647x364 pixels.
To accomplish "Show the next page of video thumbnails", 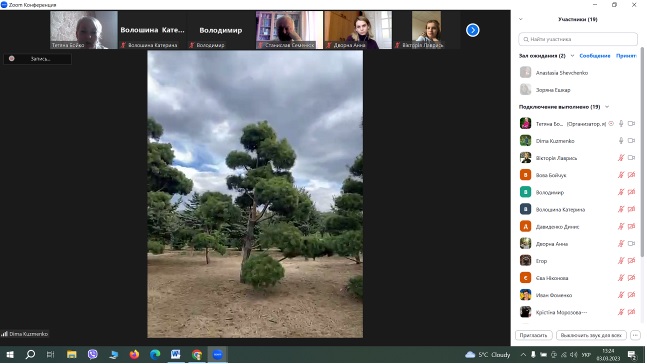I will tap(472, 30).
